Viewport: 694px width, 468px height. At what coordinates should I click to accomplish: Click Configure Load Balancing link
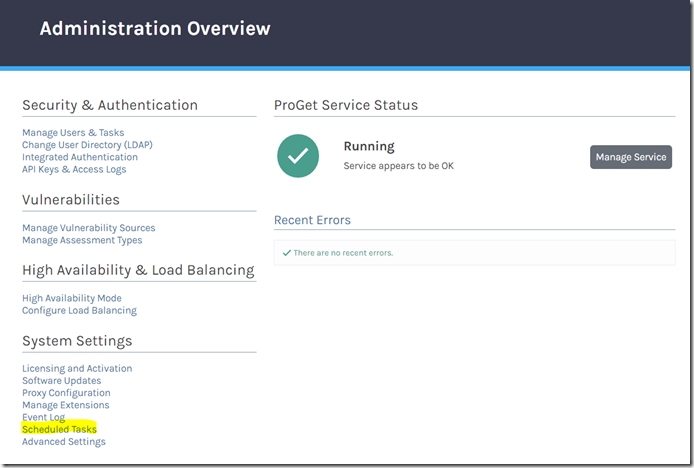[79, 310]
